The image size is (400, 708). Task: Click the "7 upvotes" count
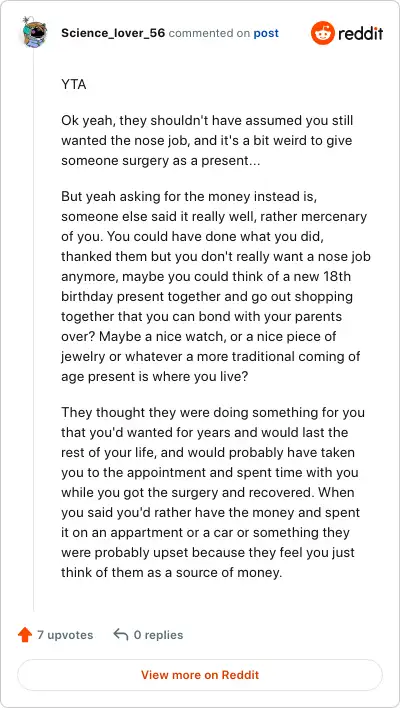click(65, 635)
